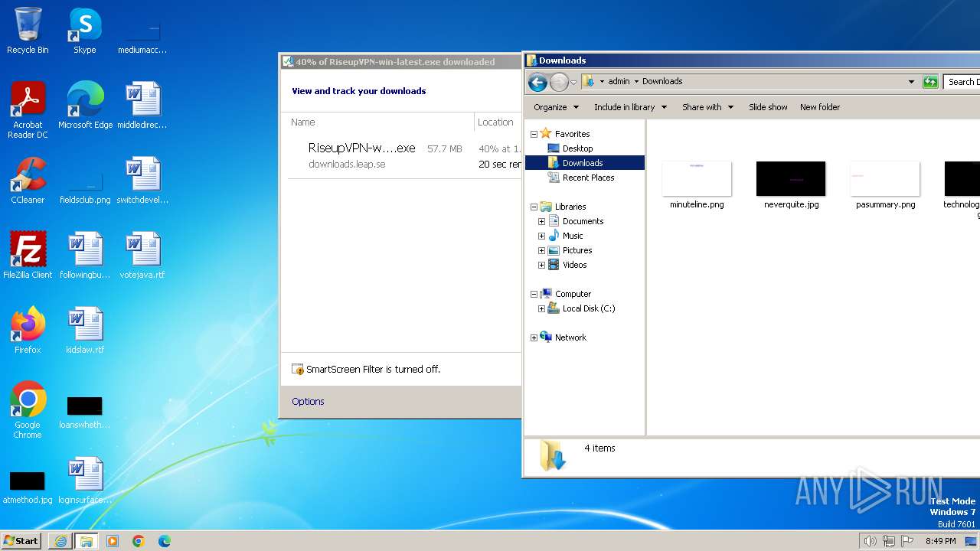Screen dimensions: 980x551
Task: Open CCleaner desktop shortcut
Action: pyautogui.click(x=28, y=181)
